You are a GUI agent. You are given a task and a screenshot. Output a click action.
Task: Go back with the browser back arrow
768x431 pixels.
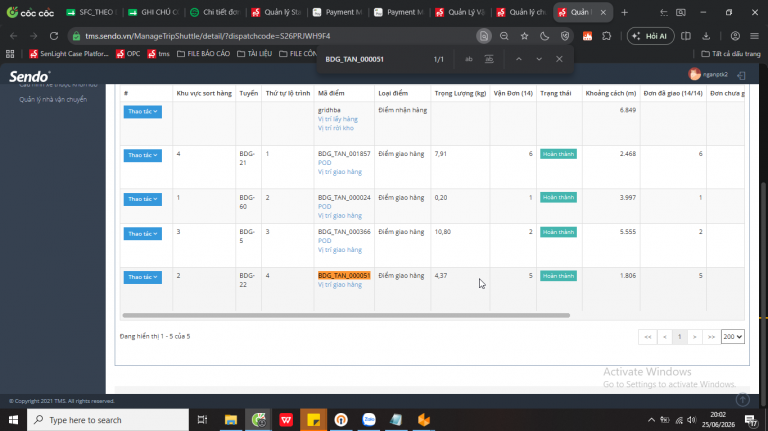[x=14, y=36]
